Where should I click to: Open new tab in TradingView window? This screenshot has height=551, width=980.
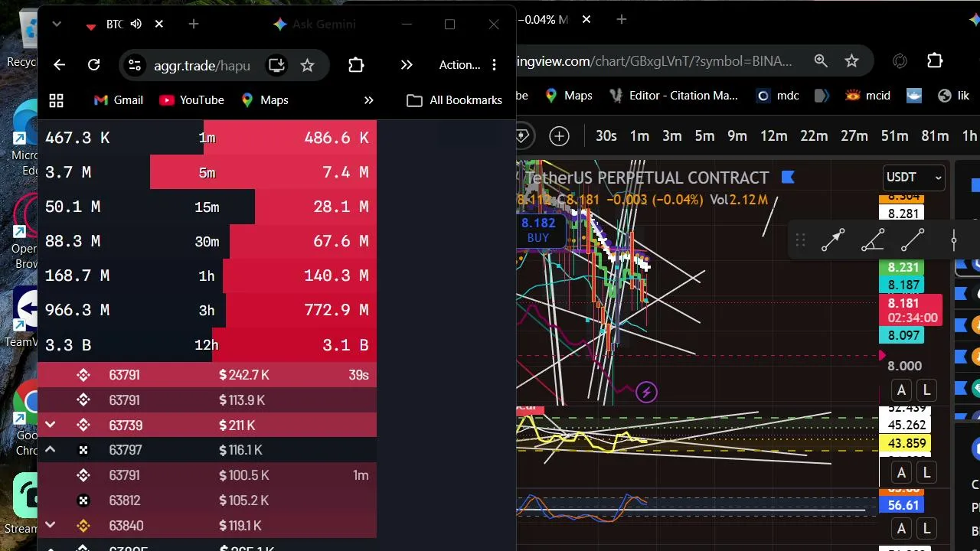coord(622,20)
